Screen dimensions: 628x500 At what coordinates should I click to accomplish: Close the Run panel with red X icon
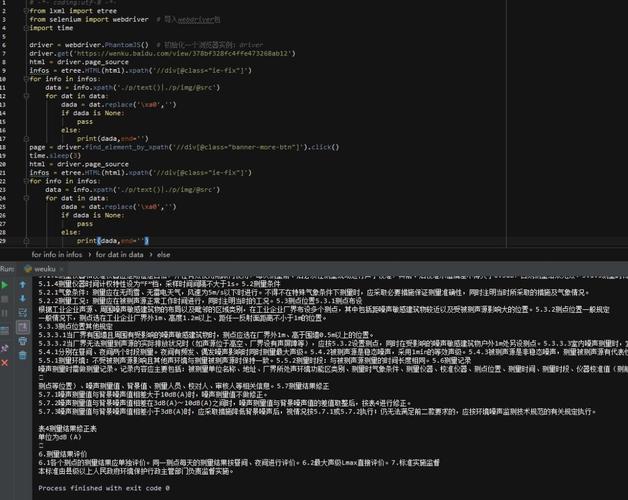(x=4, y=363)
